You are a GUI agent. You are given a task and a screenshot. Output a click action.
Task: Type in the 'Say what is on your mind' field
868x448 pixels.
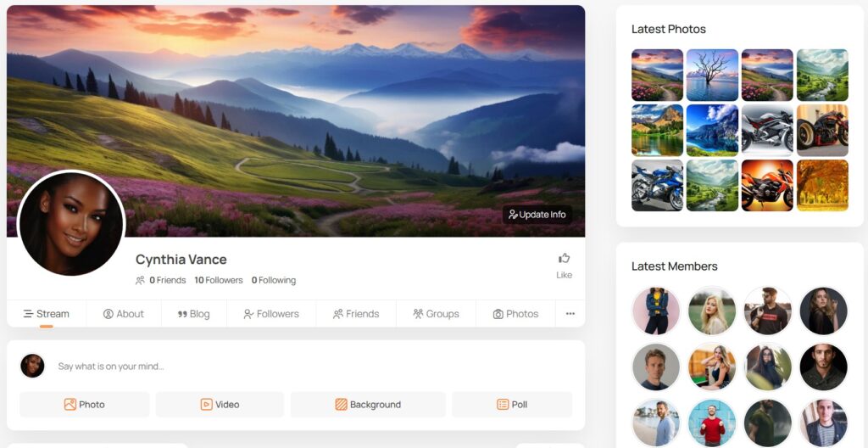[305, 367]
